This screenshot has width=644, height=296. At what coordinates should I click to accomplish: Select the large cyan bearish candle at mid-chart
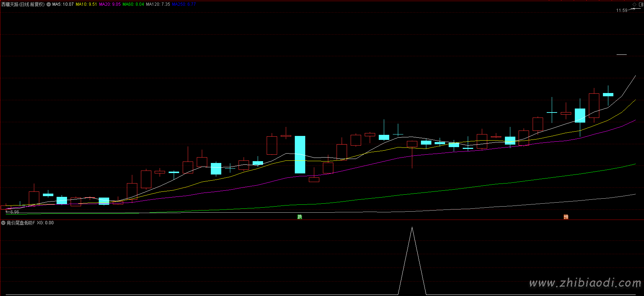[x=300, y=155]
